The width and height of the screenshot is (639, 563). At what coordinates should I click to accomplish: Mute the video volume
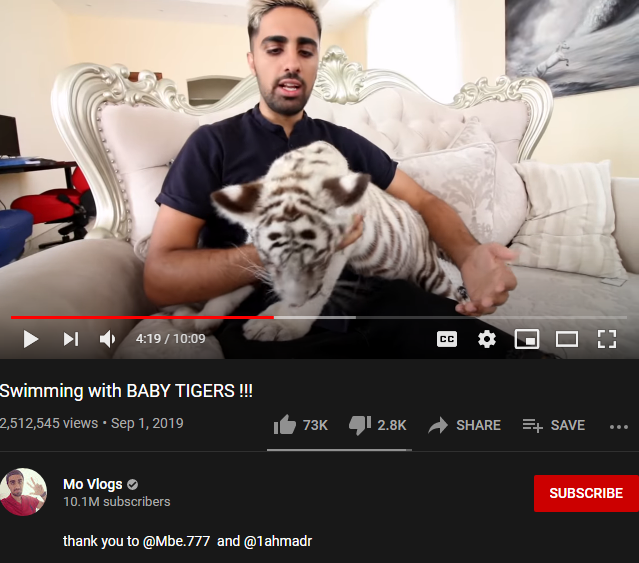click(107, 339)
